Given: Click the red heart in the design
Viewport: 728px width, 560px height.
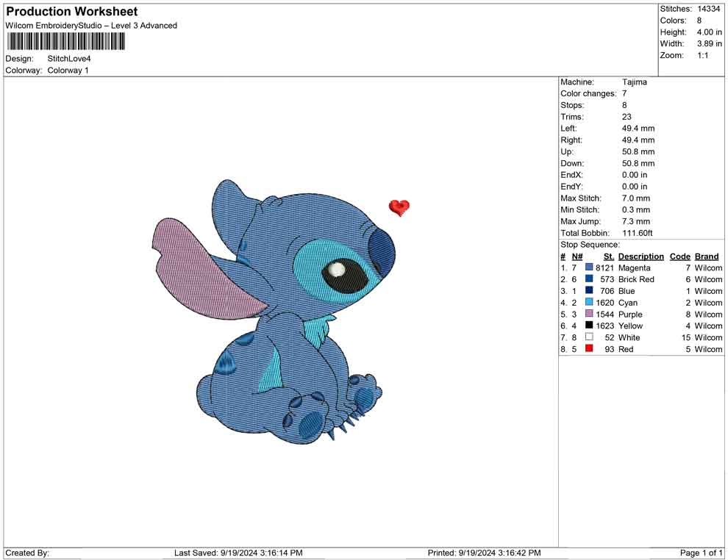Looking at the screenshot, I should (399, 208).
